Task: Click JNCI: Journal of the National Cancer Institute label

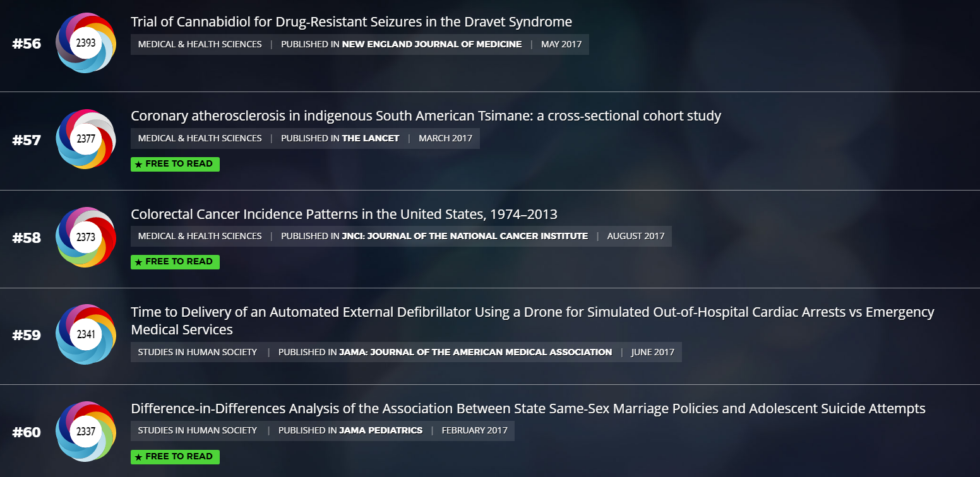Action: 465,236
